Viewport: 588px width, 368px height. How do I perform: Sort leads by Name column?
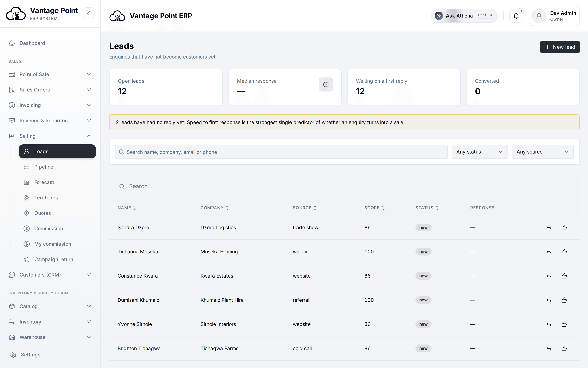click(x=127, y=208)
